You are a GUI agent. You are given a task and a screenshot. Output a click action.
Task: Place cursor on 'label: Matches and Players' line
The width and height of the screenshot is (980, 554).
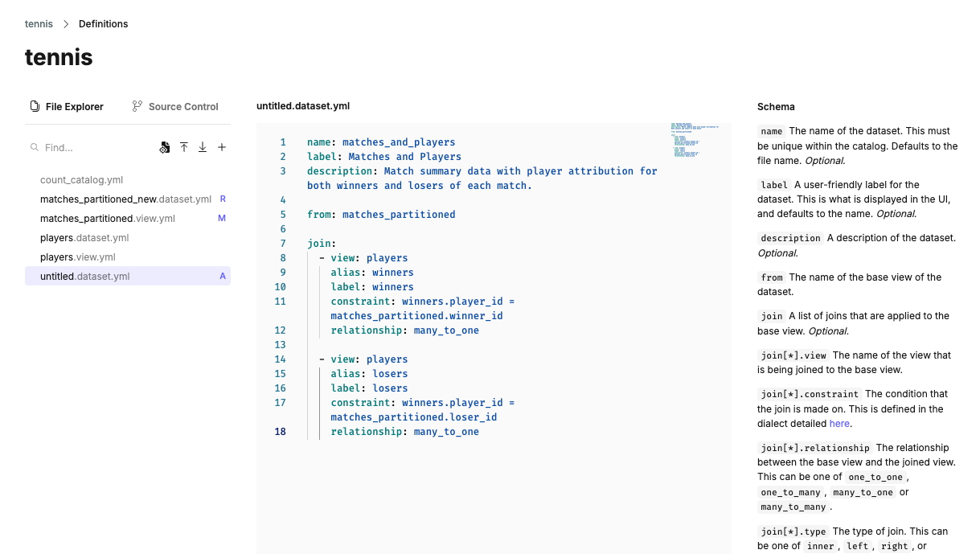click(x=384, y=157)
